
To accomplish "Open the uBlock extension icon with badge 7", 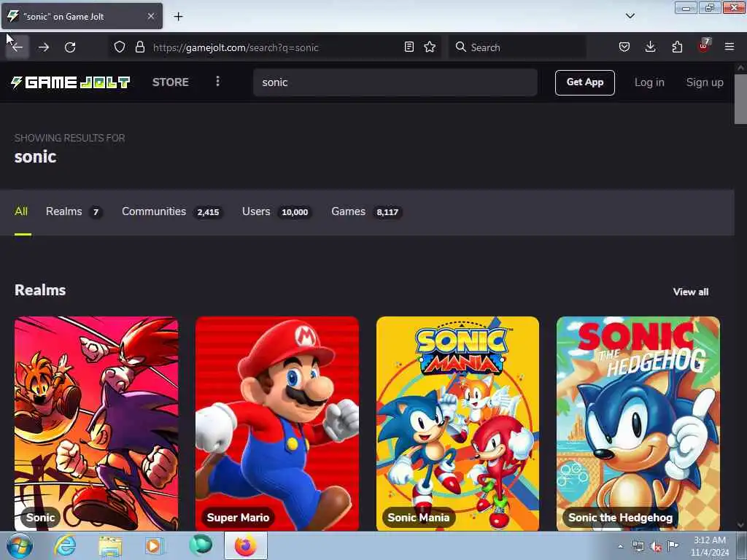I will pos(704,46).
